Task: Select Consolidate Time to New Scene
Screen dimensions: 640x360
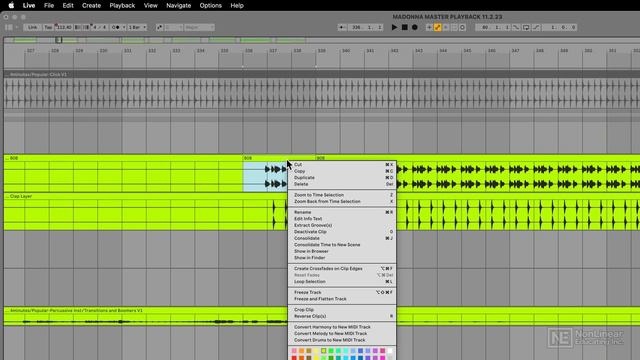Action: point(342,245)
